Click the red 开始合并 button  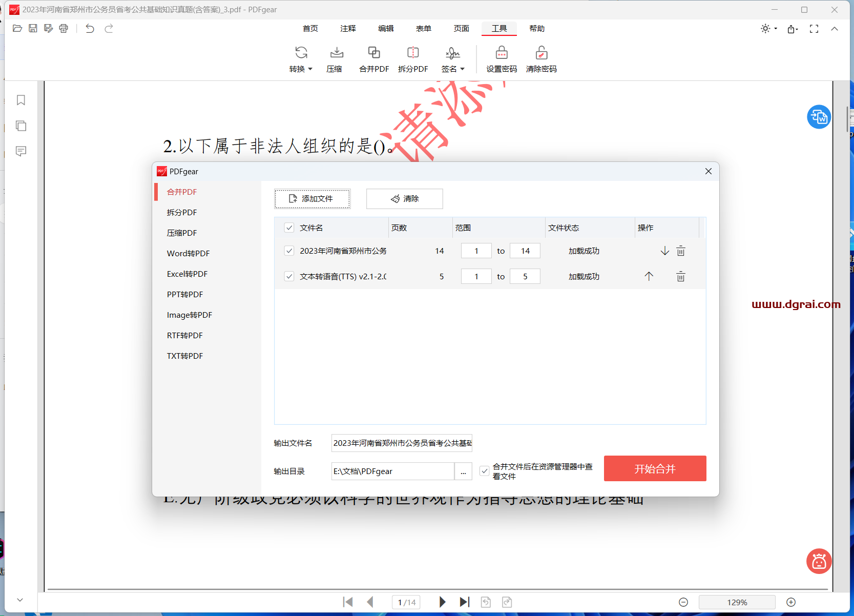[655, 468]
